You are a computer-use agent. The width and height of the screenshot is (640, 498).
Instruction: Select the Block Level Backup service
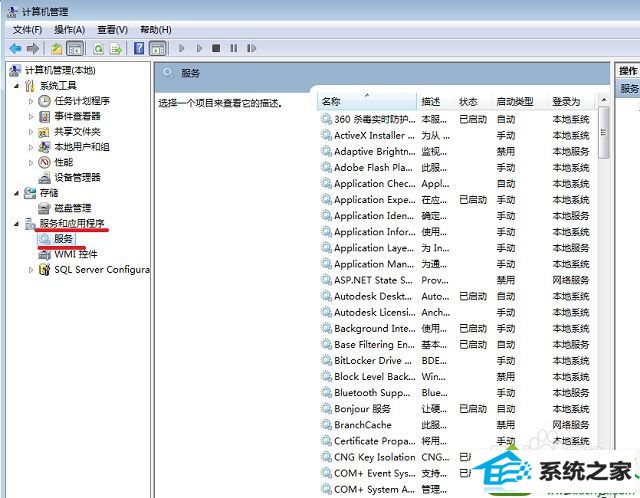(456, 376)
